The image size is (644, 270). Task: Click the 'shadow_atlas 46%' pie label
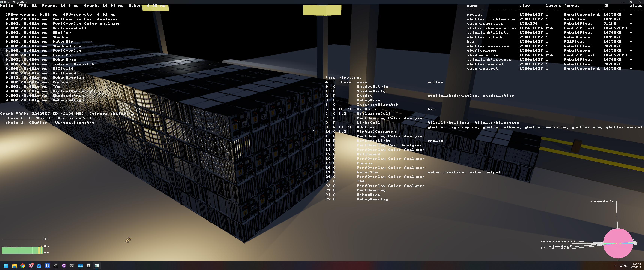[x=602, y=201]
